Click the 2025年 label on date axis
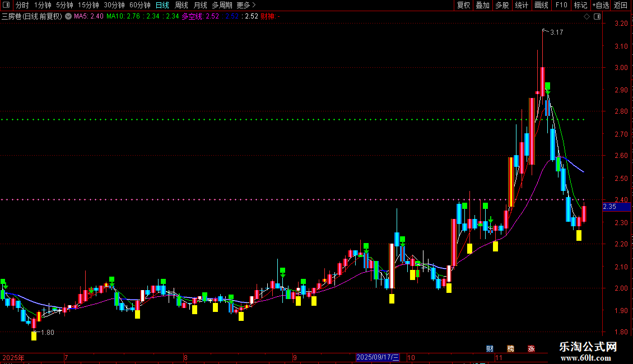 coord(13,357)
